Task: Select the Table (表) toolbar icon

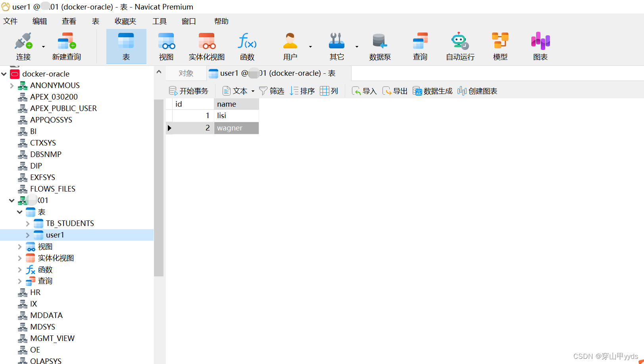Action: (126, 46)
